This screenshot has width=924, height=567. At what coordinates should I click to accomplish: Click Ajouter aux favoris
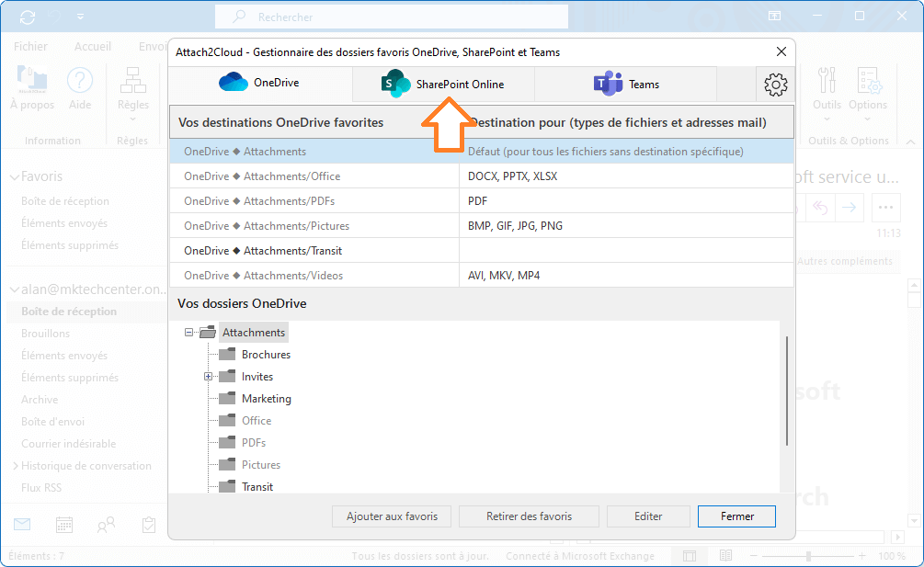click(x=391, y=516)
